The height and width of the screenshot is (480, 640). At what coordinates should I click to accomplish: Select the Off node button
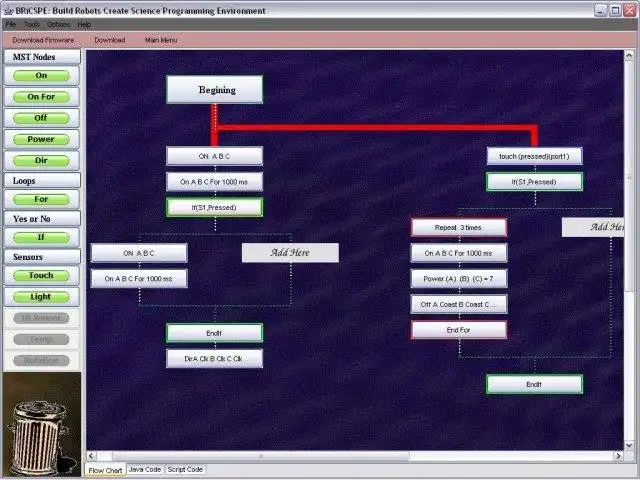pos(41,118)
